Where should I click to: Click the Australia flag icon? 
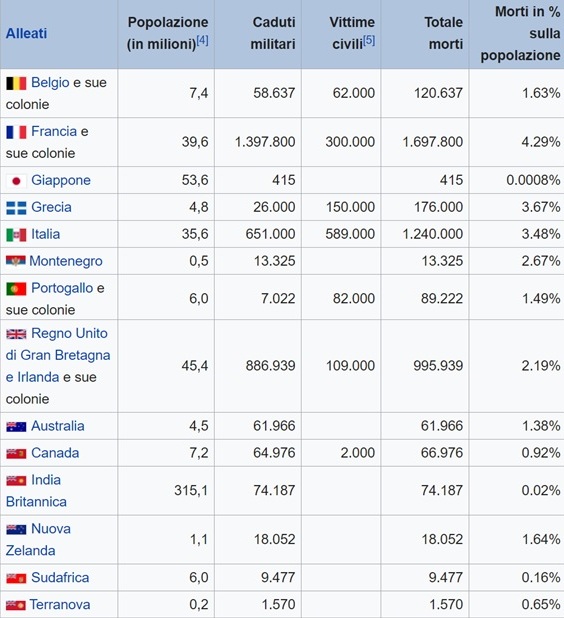point(16,427)
